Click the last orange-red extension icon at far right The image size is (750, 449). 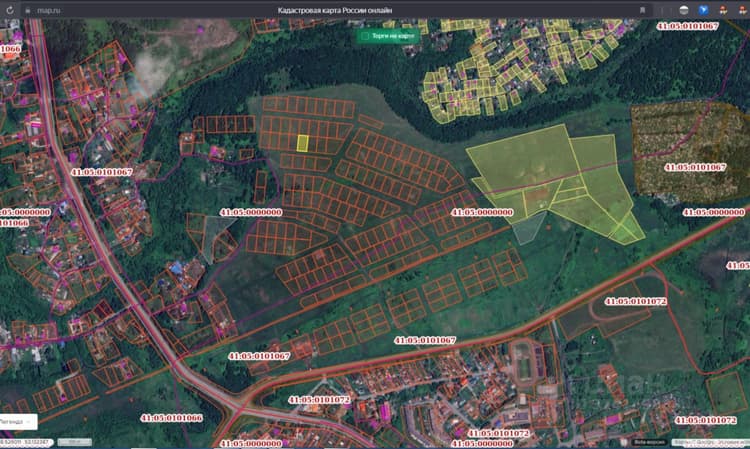click(743, 10)
